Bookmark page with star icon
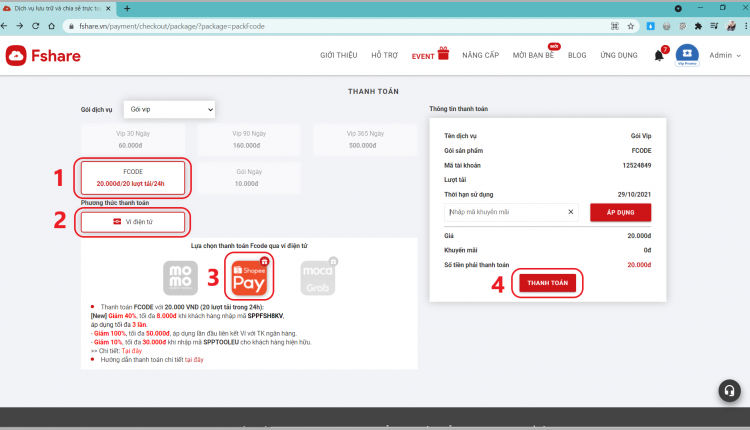 [631, 26]
